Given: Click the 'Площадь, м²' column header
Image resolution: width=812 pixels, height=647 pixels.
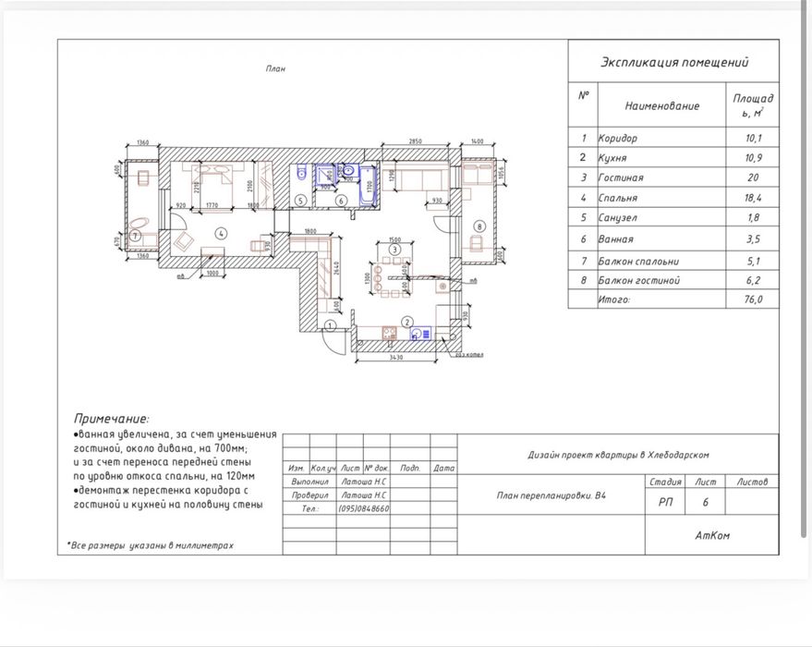Looking at the screenshot, I should [753, 105].
